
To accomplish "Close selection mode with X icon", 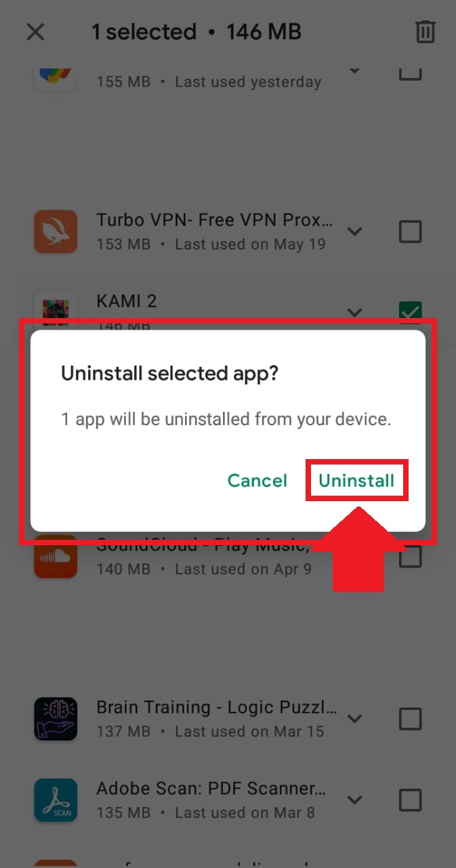I will click(x=35, y=32).
